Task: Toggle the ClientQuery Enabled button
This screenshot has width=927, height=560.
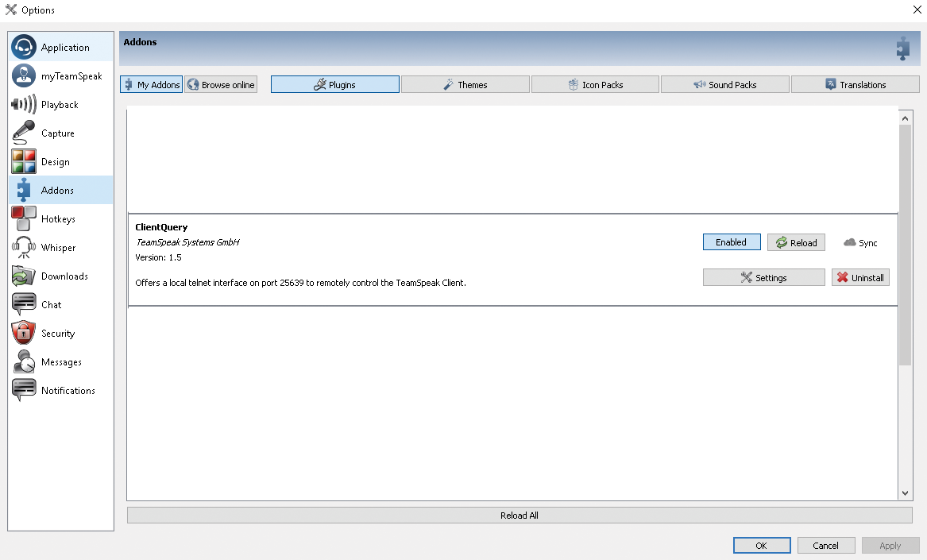Action: pyautogui.click(x=732, y=242)
